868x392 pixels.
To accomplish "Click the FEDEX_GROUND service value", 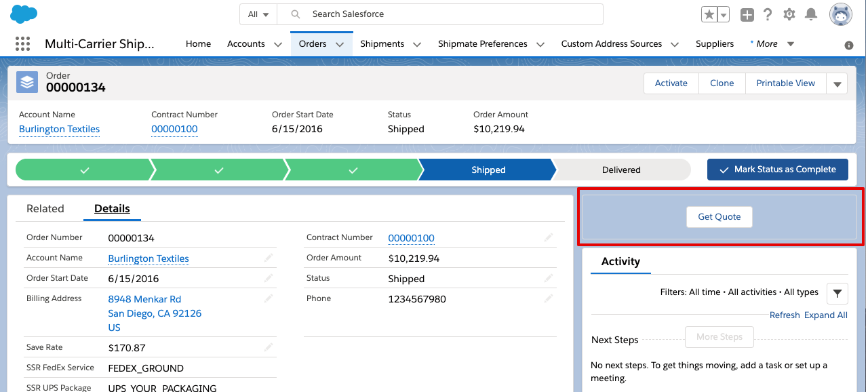I will tap(146, 368).
